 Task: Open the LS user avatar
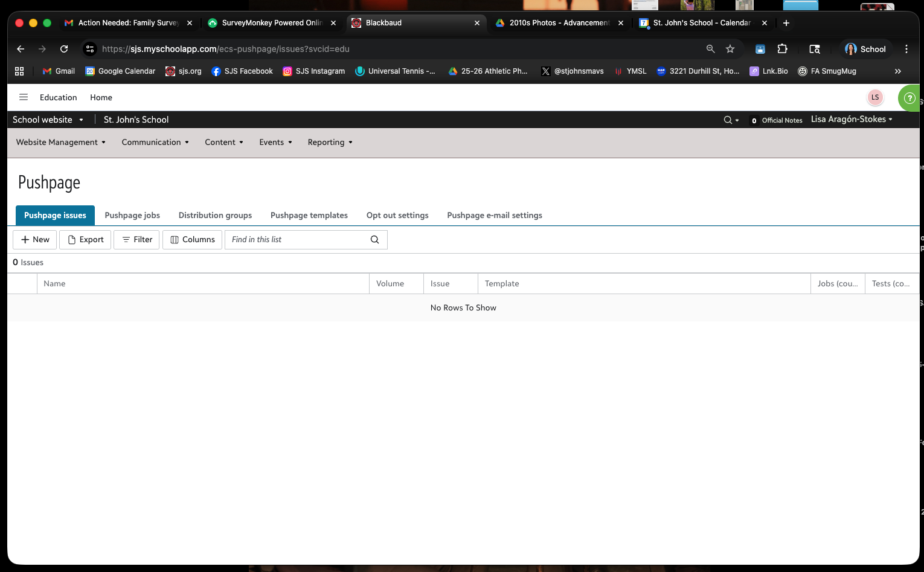tap(875, 97)
